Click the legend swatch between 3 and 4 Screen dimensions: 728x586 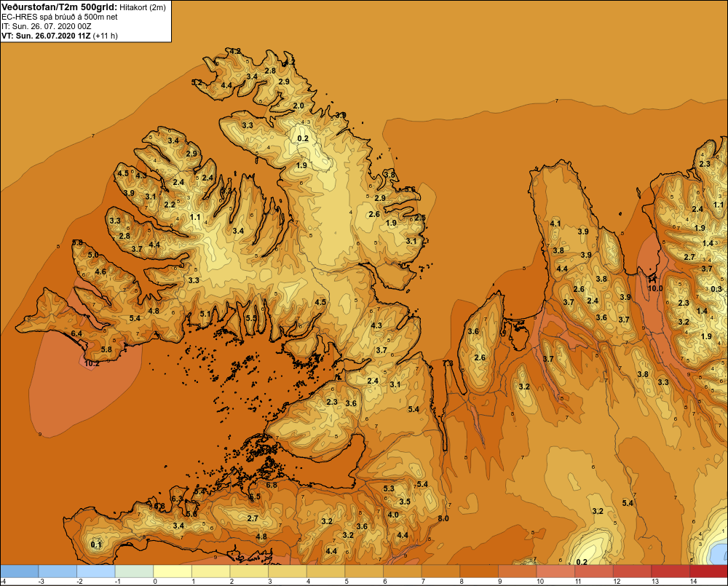[x=288, y=571]
